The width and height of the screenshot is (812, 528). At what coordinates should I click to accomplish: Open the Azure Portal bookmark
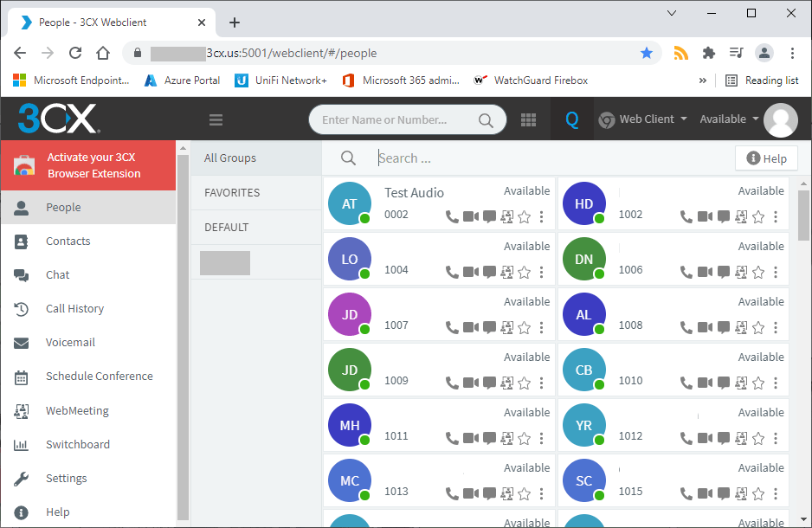tap(183, 80)
